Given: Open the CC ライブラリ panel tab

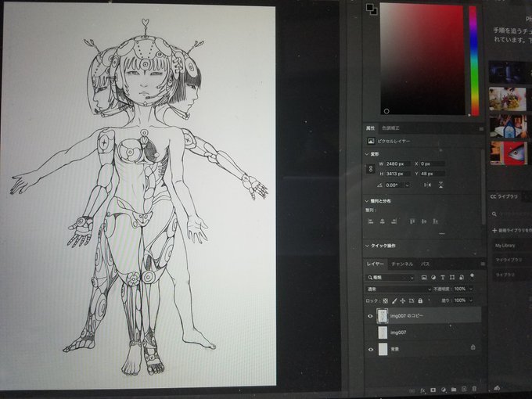Looking at the screenshot, I should click(x=504, y=196).
